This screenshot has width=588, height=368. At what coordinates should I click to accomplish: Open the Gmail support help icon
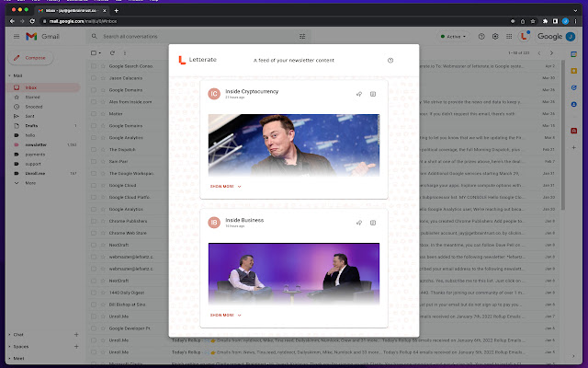tap(481, 37)
